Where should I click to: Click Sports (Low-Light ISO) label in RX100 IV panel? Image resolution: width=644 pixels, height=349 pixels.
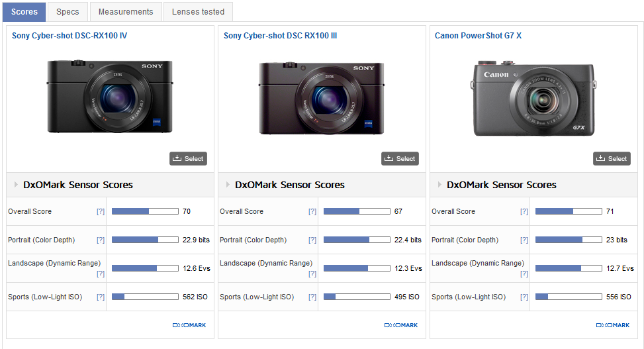point(45,297)
